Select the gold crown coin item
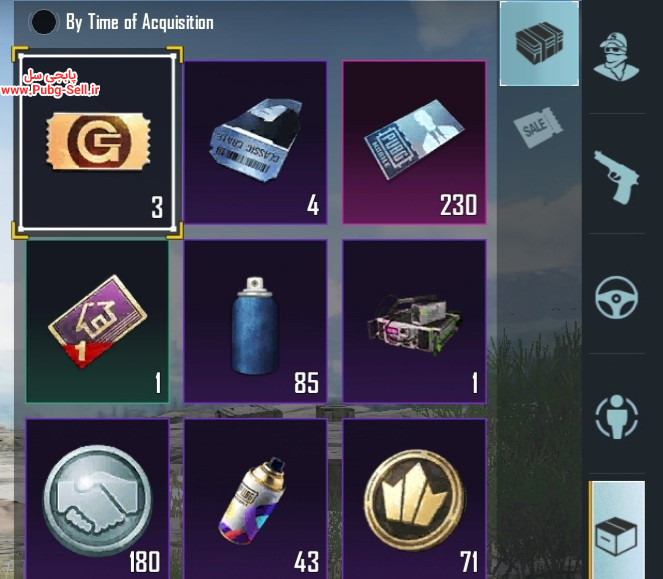Viewport: 663px width, 579px height. [x=414, y=499]
